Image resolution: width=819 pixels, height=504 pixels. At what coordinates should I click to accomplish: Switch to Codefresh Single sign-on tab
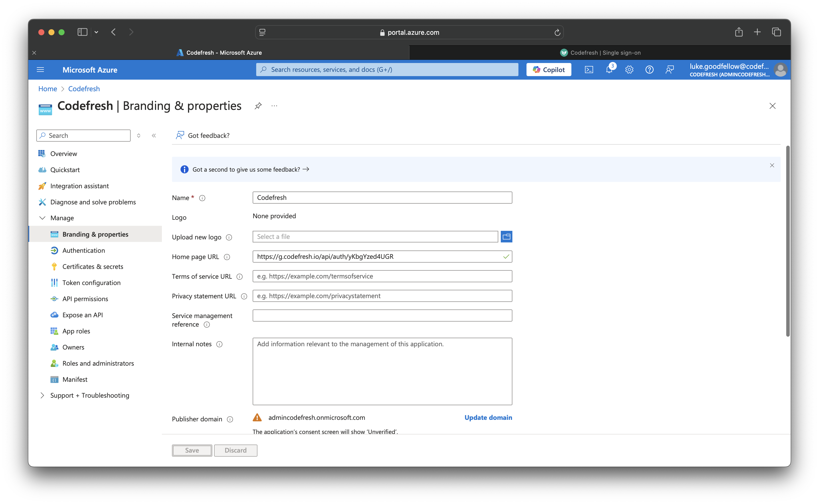(x=600, y=53)
